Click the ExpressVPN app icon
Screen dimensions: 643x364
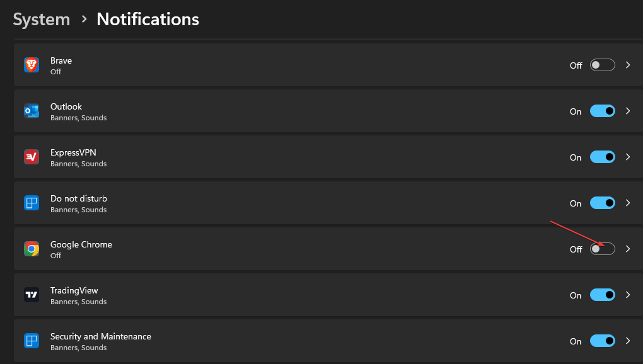tap(32, 157)
